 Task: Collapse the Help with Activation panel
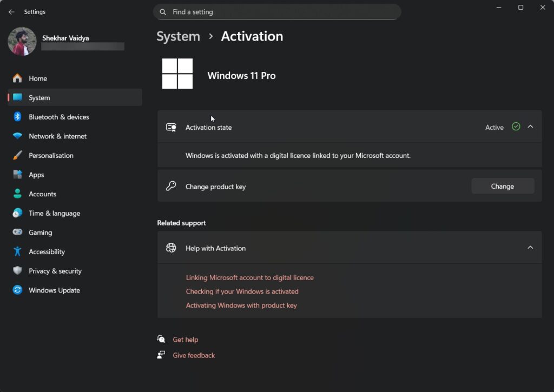(530, 247)
